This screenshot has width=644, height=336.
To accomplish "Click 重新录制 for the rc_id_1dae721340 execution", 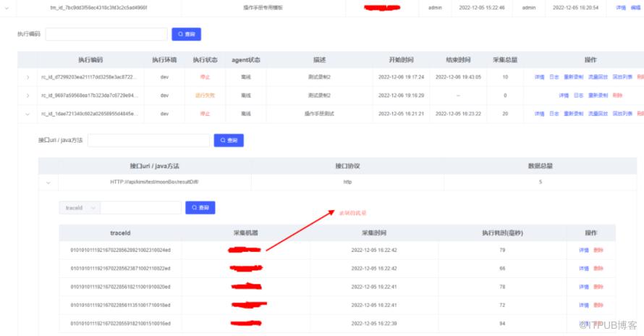I will point(573,114).
